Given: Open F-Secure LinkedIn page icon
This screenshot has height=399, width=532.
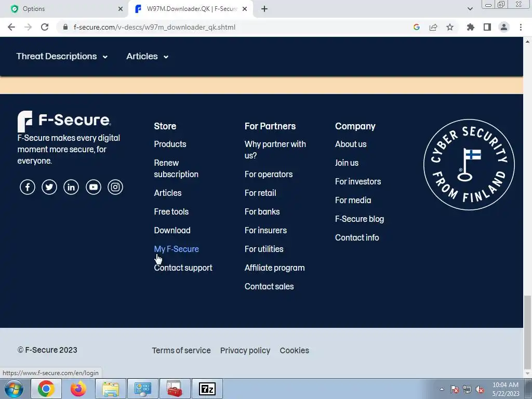Looking at the screenshot, I should pyautogui.click(x=71, y=187).
